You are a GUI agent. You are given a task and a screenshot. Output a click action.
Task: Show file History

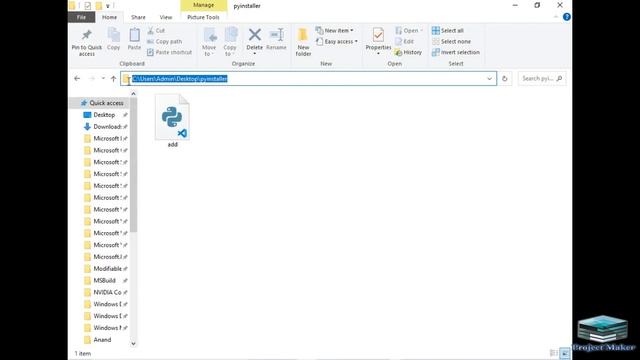pos(408,52)
